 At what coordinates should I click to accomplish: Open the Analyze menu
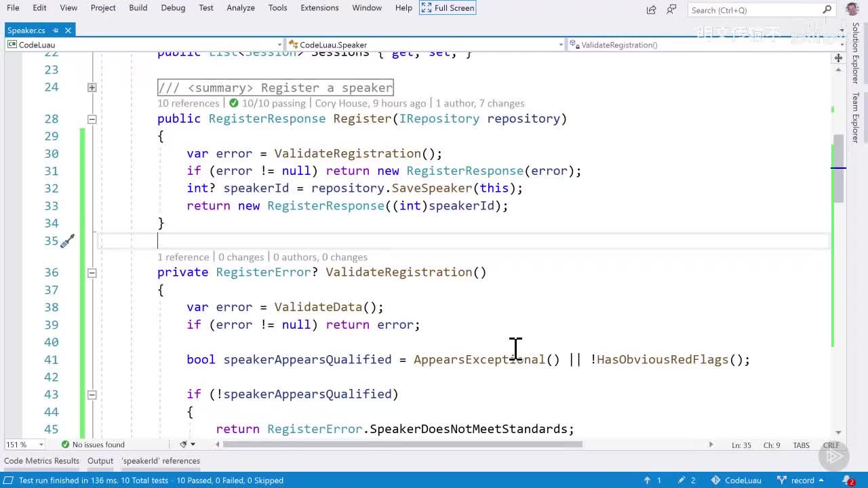click(x=241, y=7)
